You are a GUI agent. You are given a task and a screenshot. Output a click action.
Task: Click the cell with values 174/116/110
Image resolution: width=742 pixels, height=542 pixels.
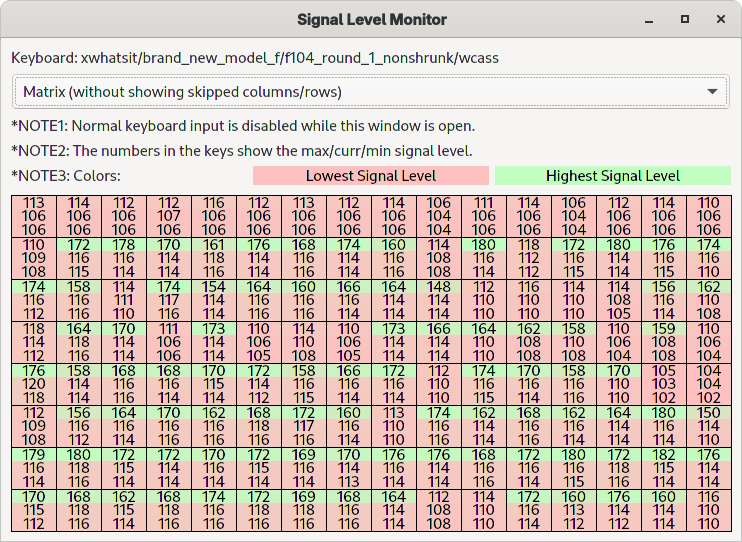(x=709, y=258)
